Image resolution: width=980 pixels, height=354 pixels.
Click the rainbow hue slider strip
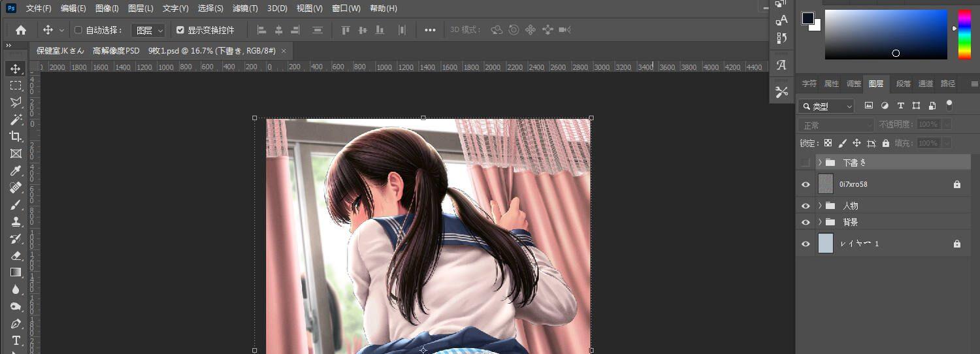[964, 34]
